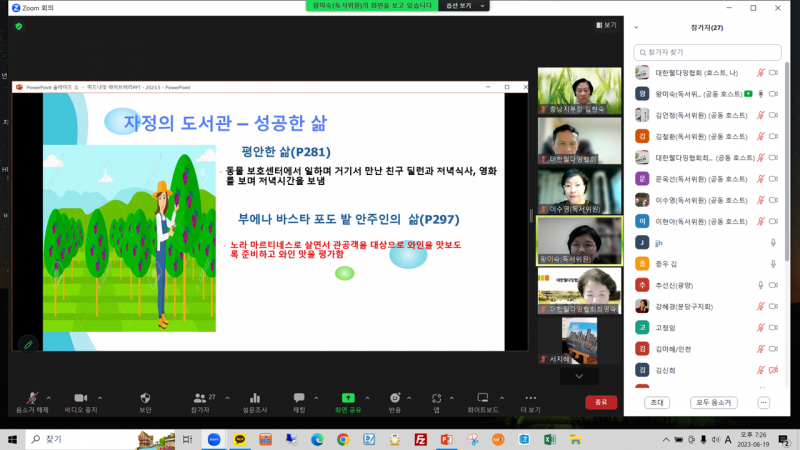Open the 옵션 보기 dropdown at top
The height and width of the screenshot is (450, 800).
coord(467,6)
